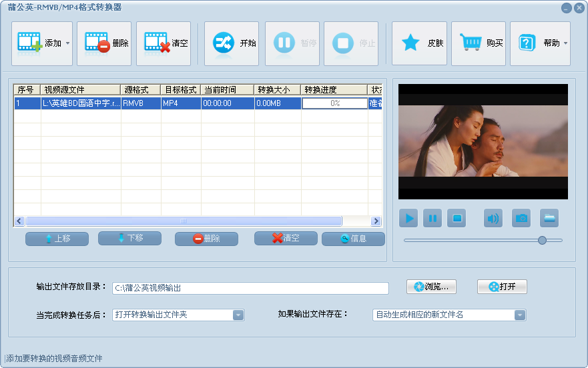Click the video preview thumbnail

pyautogui.click(x=483, y=141)
